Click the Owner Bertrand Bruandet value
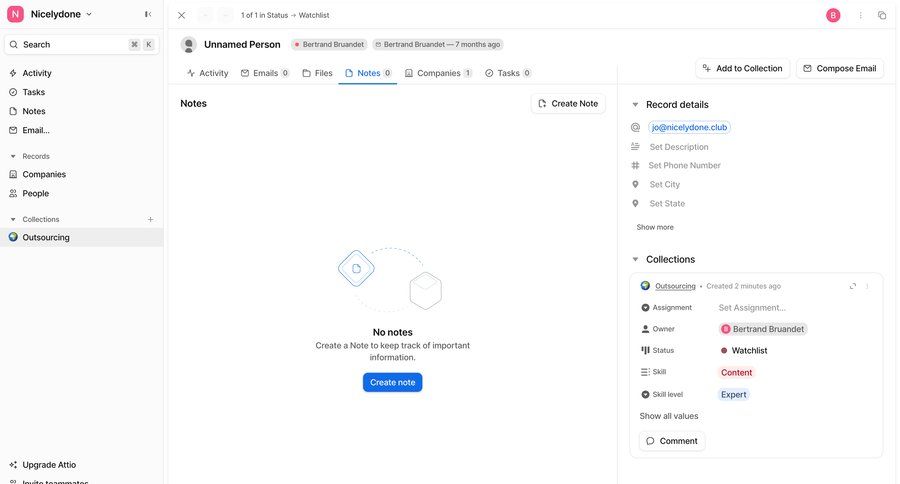 click(763, 329)
